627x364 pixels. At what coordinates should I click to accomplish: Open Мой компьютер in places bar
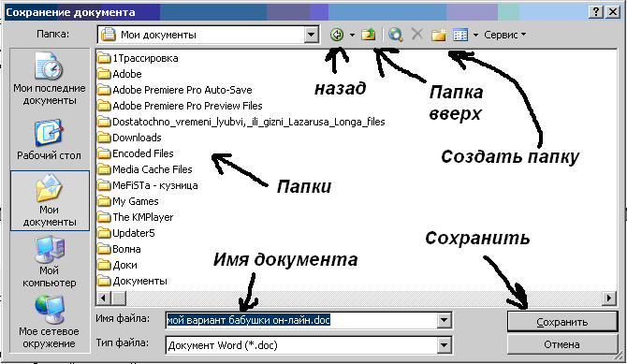point(50,262)
